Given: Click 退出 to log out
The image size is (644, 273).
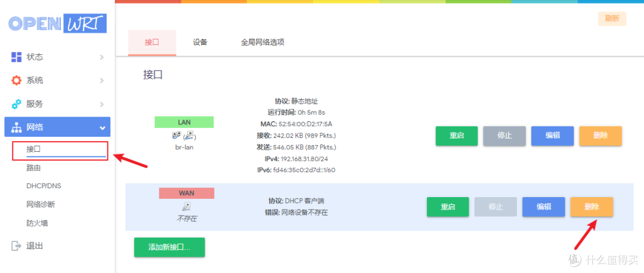Looking at the screenshot, I should pos(35,246).
